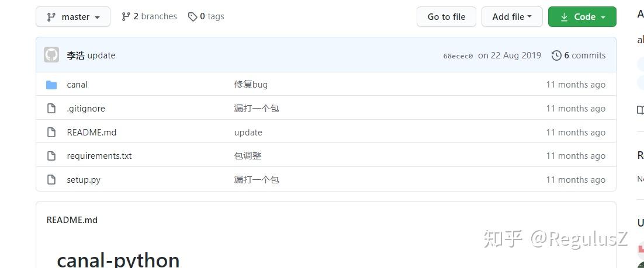This screenshot has height=268, width=644.
Task: Click the requirements.txt file icon
Action: click(51, 156)
